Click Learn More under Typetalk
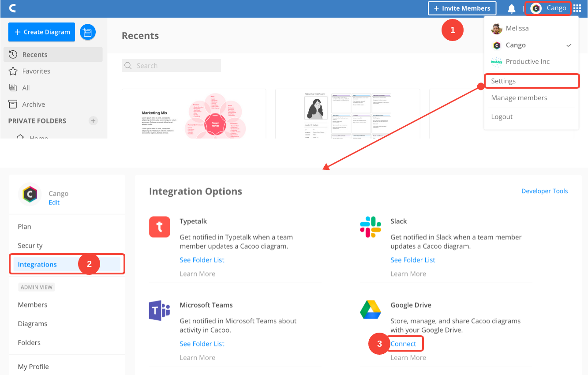Screen dimensions: 588x375 coord(198,274)
